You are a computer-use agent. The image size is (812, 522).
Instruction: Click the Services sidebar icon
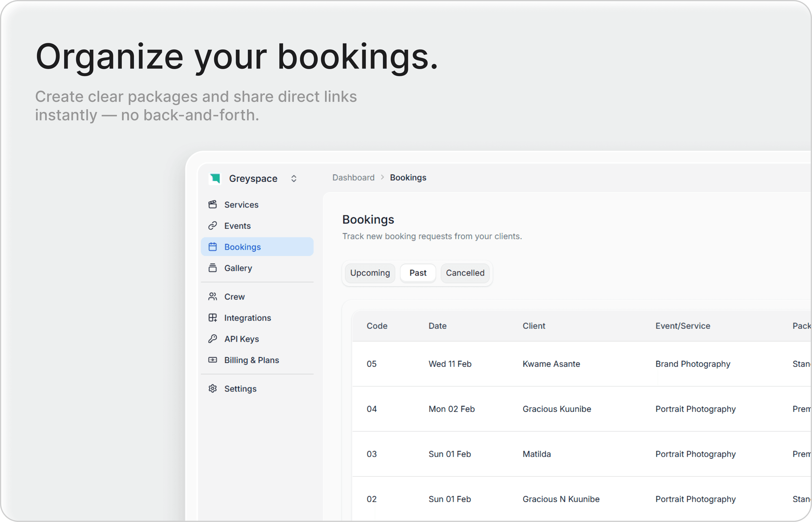click(x=213, y=204)
